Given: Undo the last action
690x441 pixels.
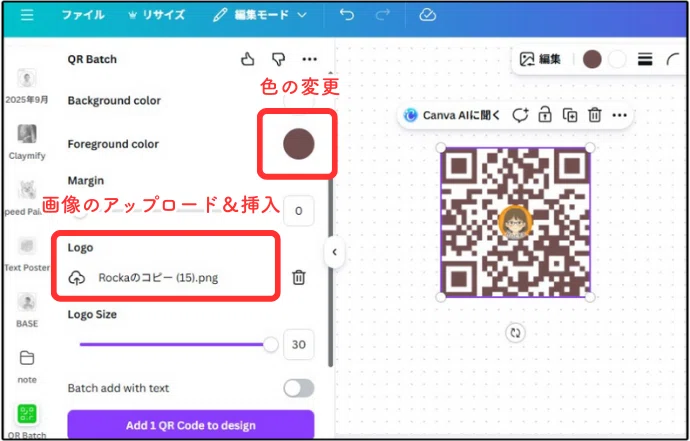Looking at the screenshot, I should pos(346,15).
